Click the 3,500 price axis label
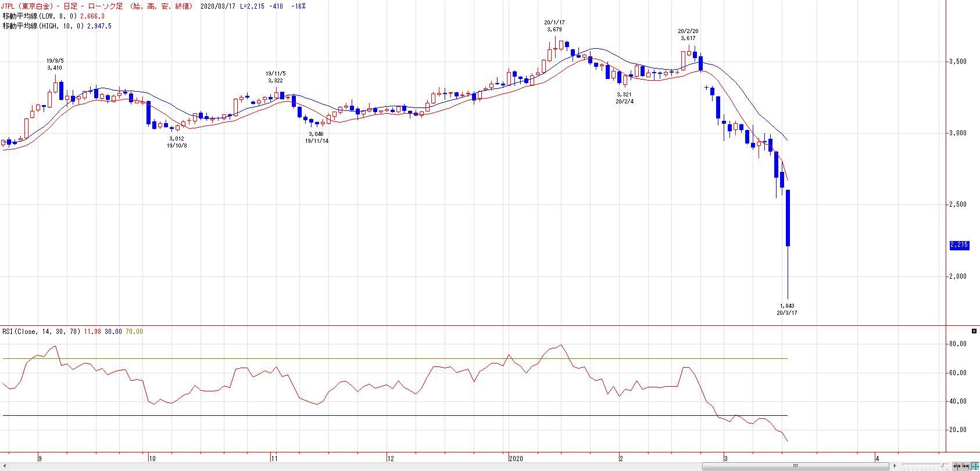Image resolution: width=980 pixels, height=471 pixels. pos(957,62)
